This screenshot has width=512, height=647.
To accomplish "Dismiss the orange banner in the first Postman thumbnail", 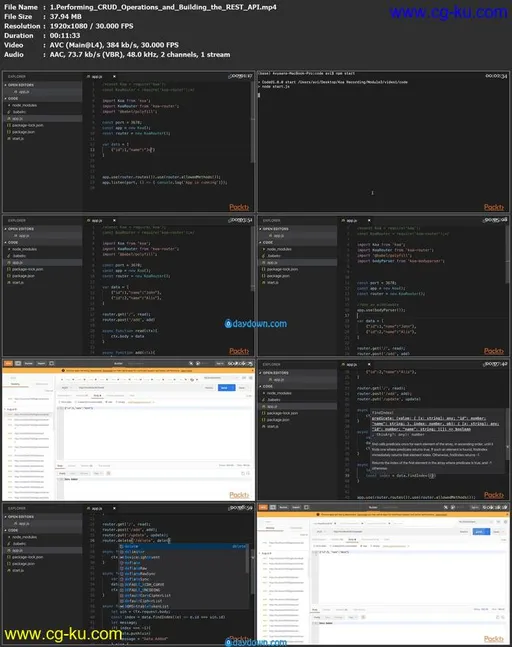I will point(252,371).
